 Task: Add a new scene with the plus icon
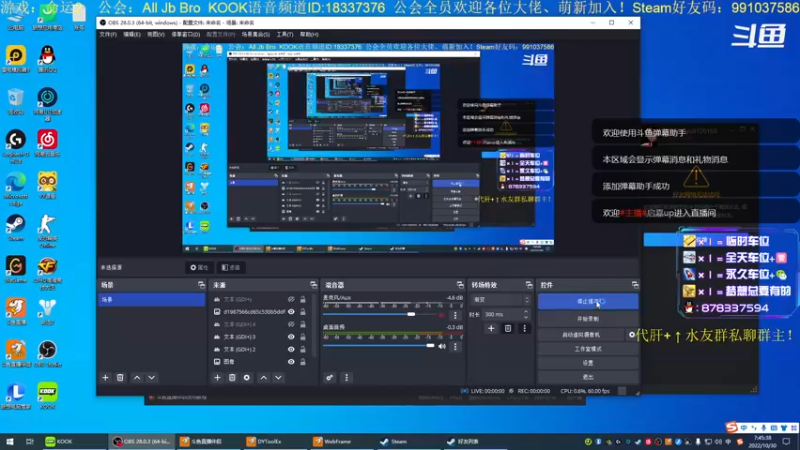(106, 378)
